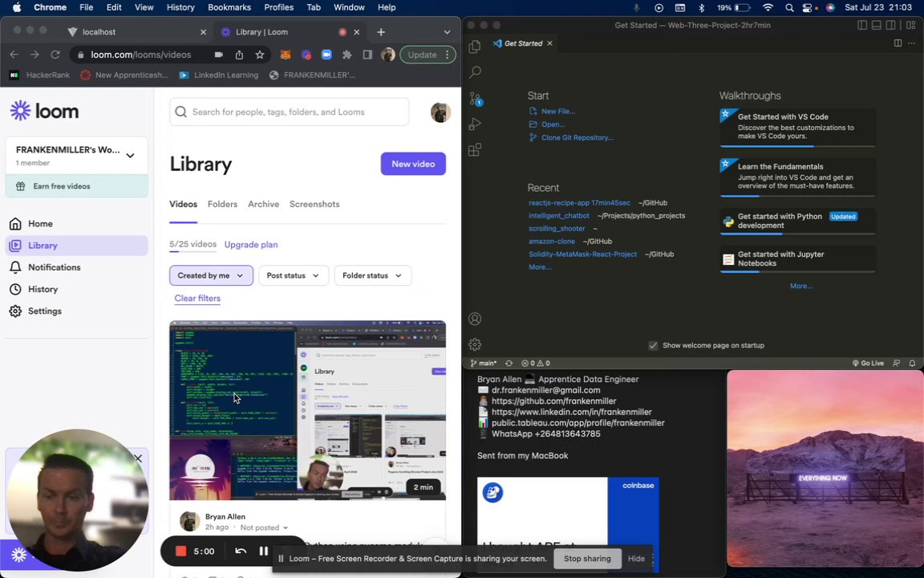This screenshot has height=578, width=924.
Task: Open macOS Control Center icon
Action: tap(808, 8)
